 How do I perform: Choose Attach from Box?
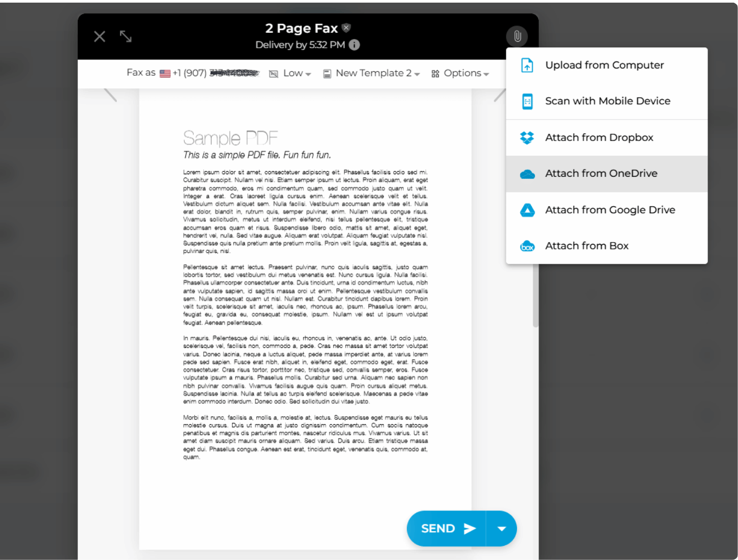tap(606, 246)
